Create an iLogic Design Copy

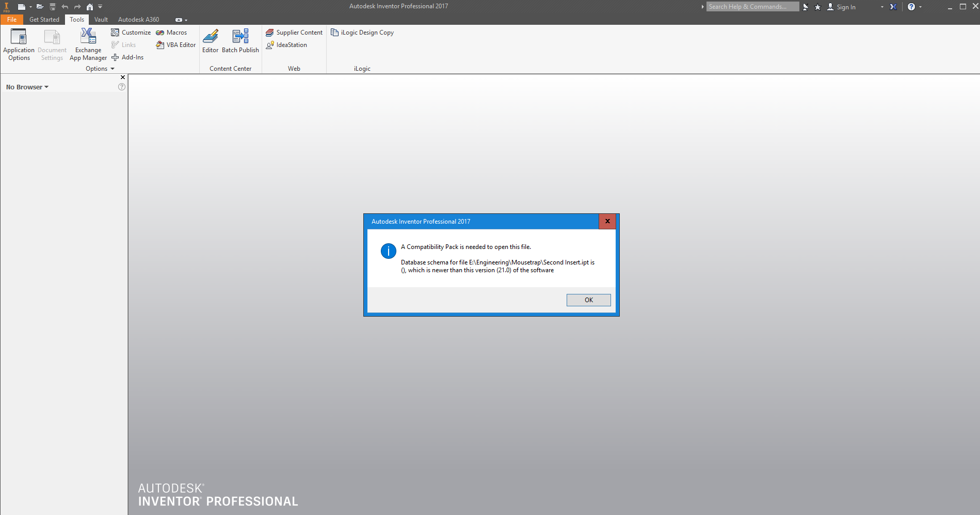[362, 32]
